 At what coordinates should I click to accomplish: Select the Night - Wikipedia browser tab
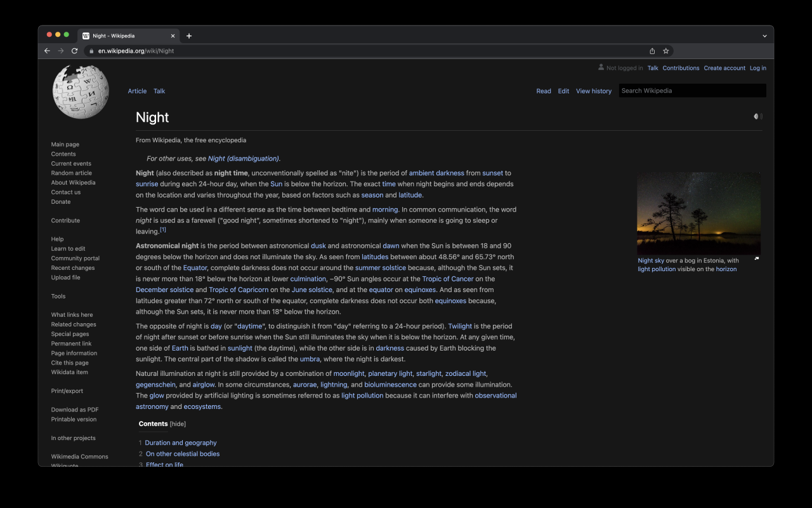[128, 36]
